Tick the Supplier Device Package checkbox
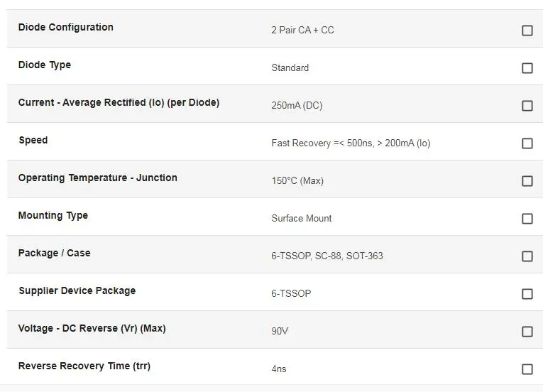 [x=527, y=294]
